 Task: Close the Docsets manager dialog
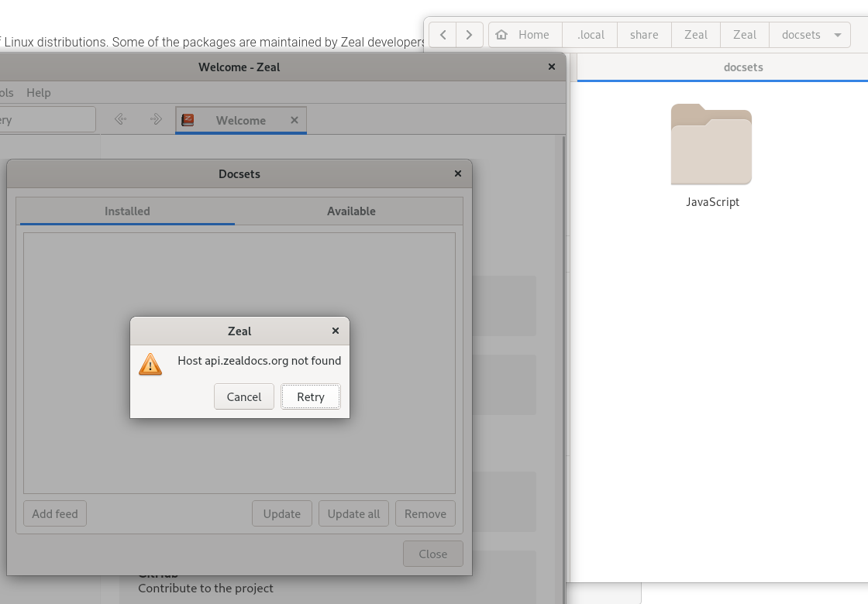[432, 554]
